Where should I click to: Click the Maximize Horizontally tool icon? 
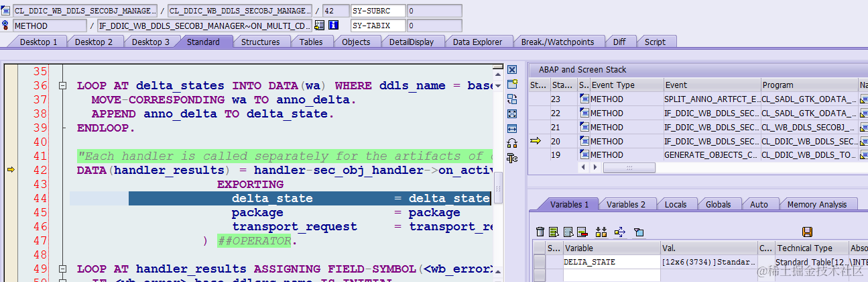tap(512, 129)
